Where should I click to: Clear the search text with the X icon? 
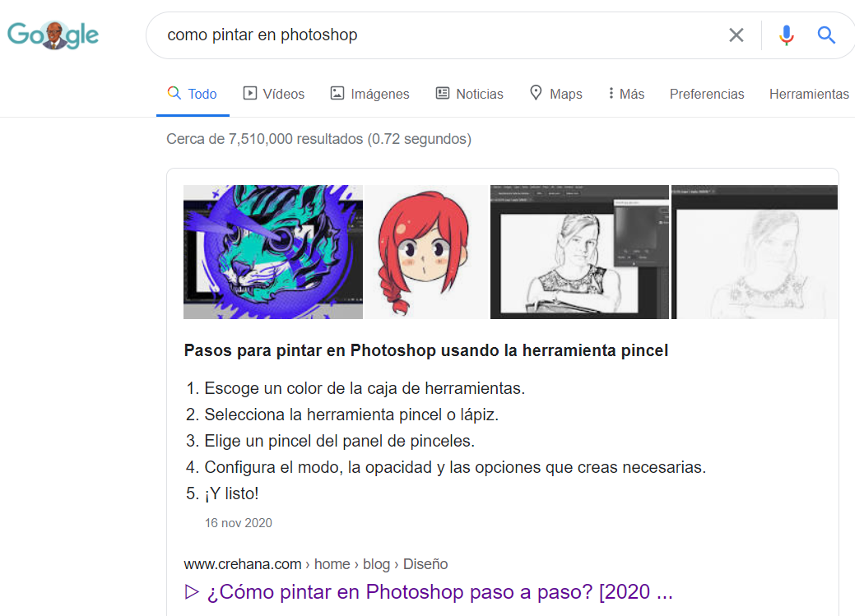[x=736, y=35]
